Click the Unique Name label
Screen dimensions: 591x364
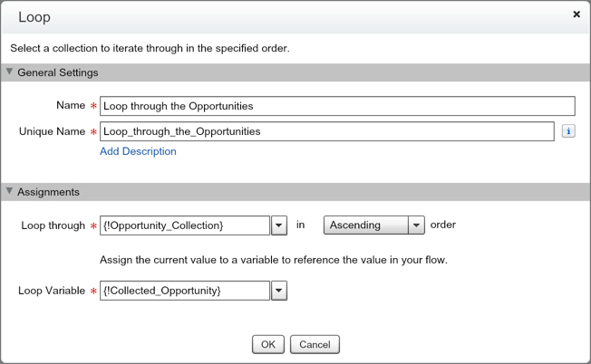click(x=53, y=131)
